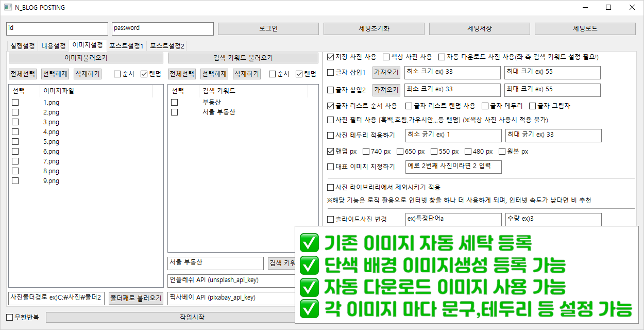
Task: Switch to the 실행설정 tab
Action: click(x=22, y=46)
